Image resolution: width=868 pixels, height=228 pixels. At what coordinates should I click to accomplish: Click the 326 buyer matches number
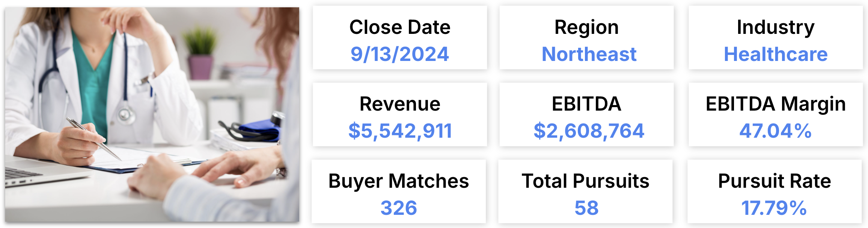pos(399,208)
